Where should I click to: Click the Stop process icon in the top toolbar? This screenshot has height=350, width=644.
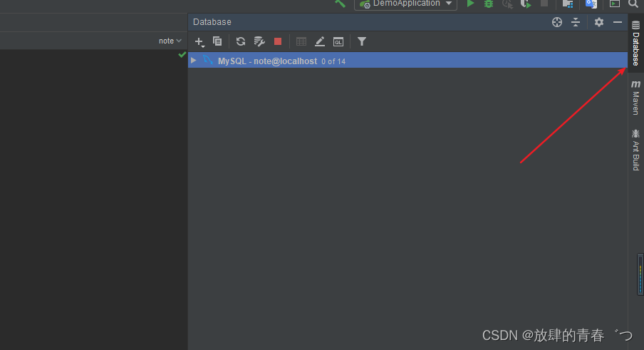pyautogui.click(x=544, y=4)
